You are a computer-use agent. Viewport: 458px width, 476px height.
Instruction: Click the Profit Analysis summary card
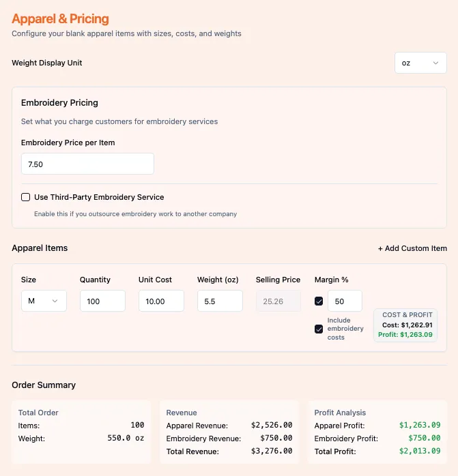(377, 432)
